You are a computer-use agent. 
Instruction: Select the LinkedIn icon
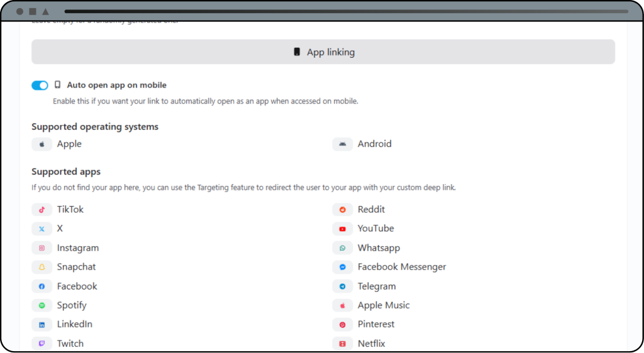tap(42, 325)
